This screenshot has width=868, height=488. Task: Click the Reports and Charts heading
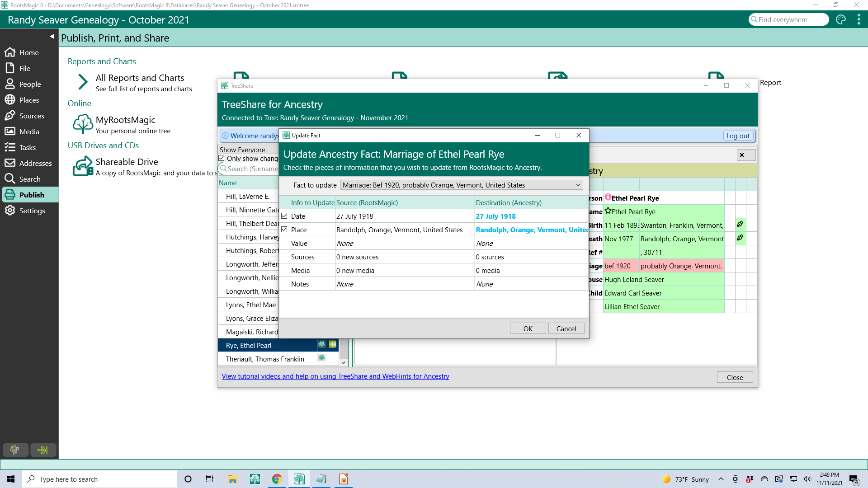102,61
